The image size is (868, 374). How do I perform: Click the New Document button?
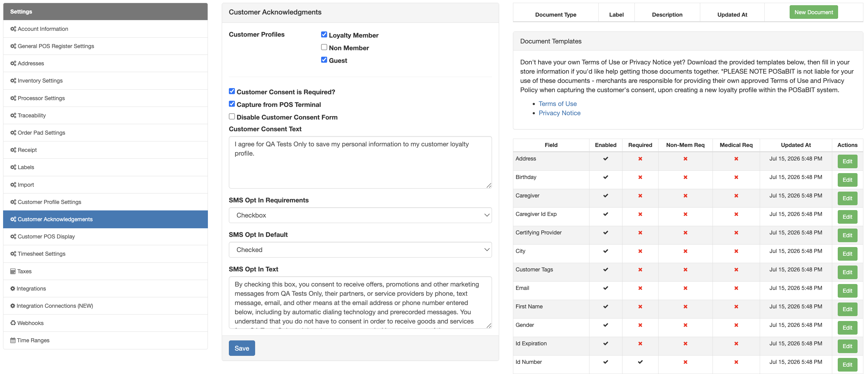coord(813,12)
